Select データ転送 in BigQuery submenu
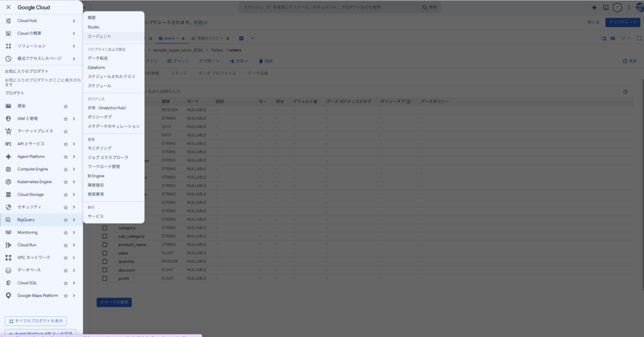The width and height of the screenshot is (644, 337). [x=97, y=58]
